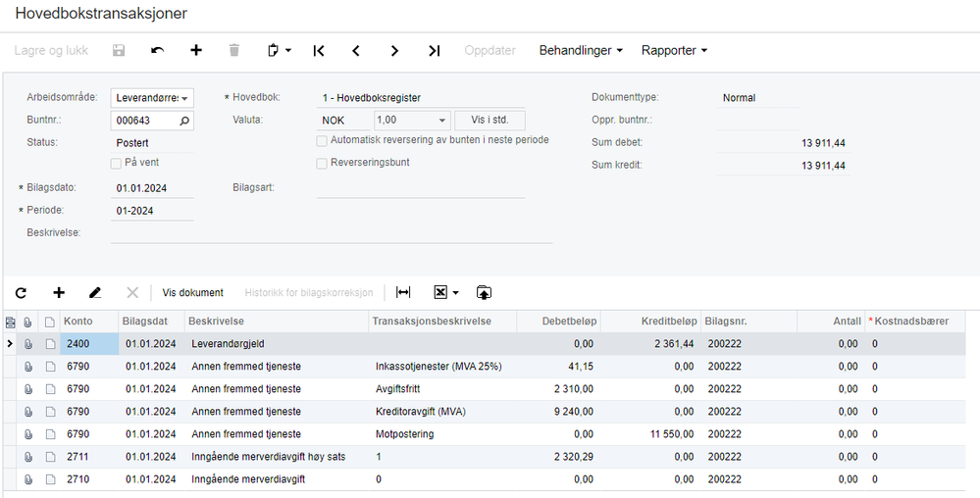980x498 pixels.
Task: Click the document icon on the 2711 row
Action: point(50,457)
